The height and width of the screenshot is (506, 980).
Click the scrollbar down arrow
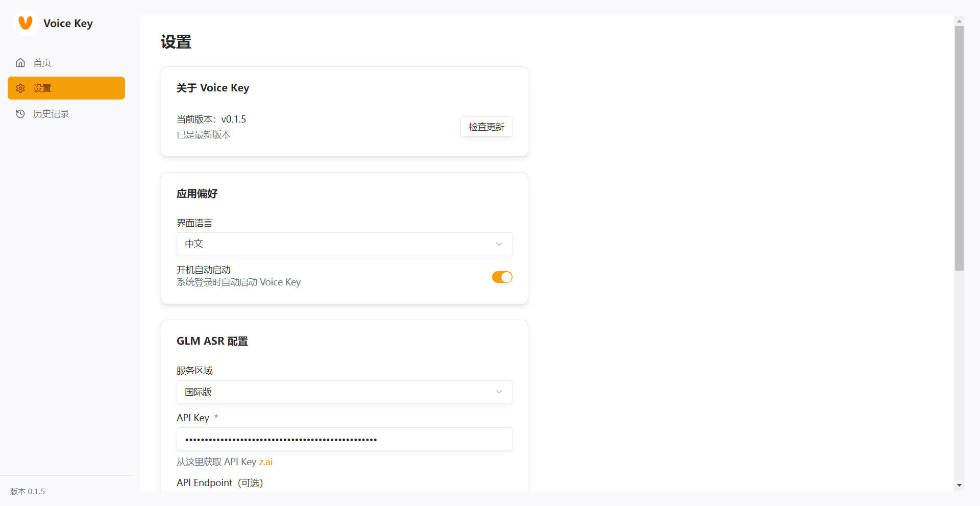(959, 486)
